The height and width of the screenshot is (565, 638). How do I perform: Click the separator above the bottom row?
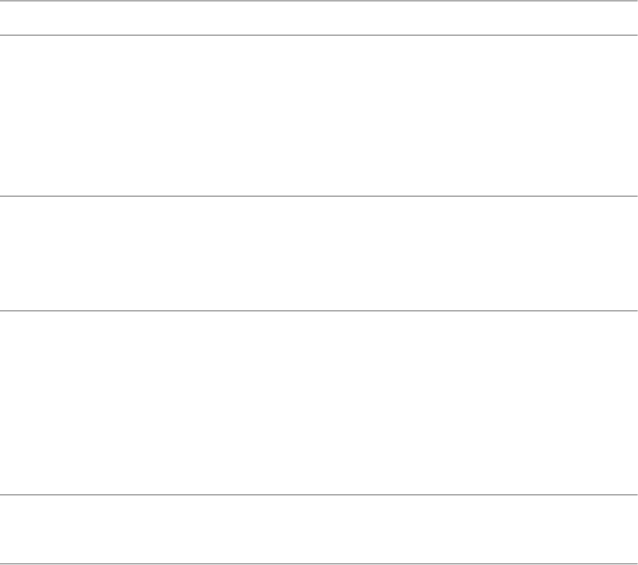point(318,495)
